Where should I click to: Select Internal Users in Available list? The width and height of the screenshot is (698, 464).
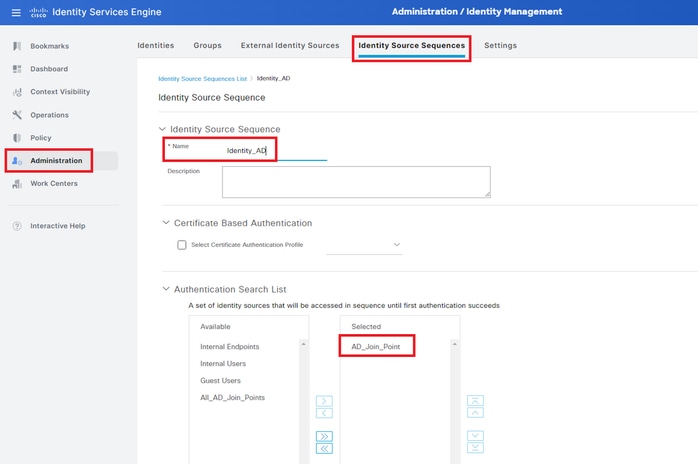pyautogui.click(x=223, y=363)
